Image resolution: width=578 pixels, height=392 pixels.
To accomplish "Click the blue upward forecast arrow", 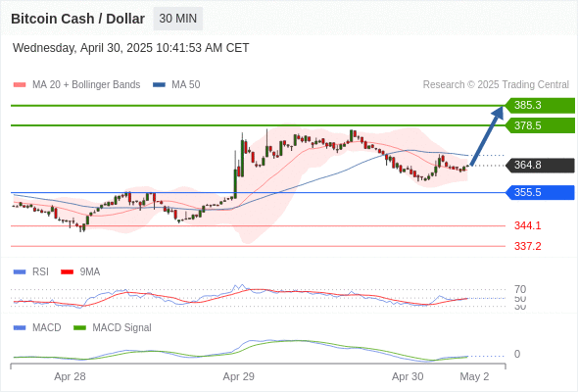I will 487,135.
